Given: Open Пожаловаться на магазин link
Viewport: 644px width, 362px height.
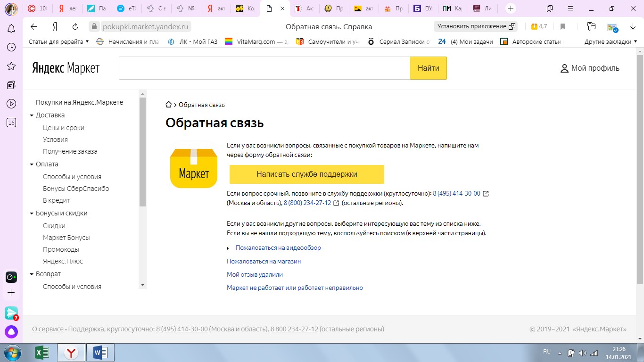Looking at the screenshot, I should [x=264, y=261].
